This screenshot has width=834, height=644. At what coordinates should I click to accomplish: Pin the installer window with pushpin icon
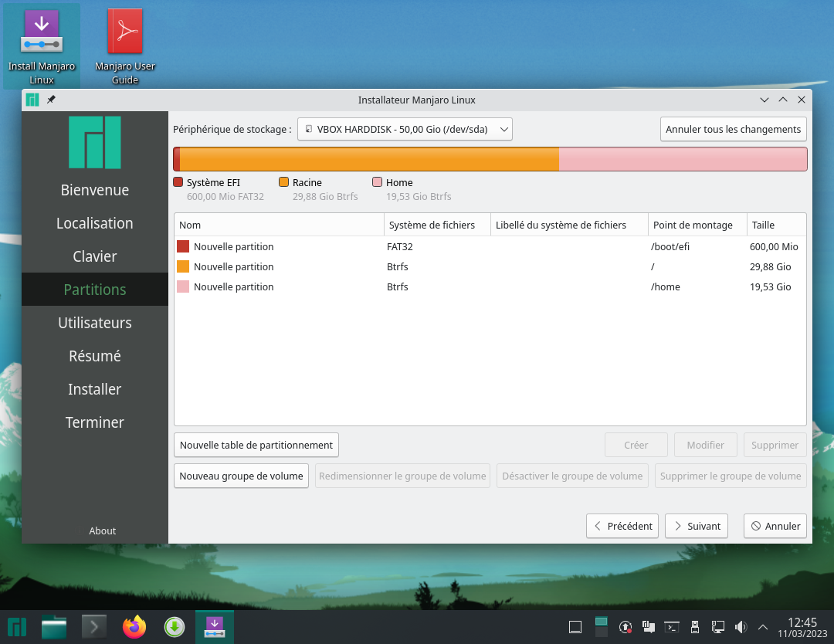tap(51, 100)
